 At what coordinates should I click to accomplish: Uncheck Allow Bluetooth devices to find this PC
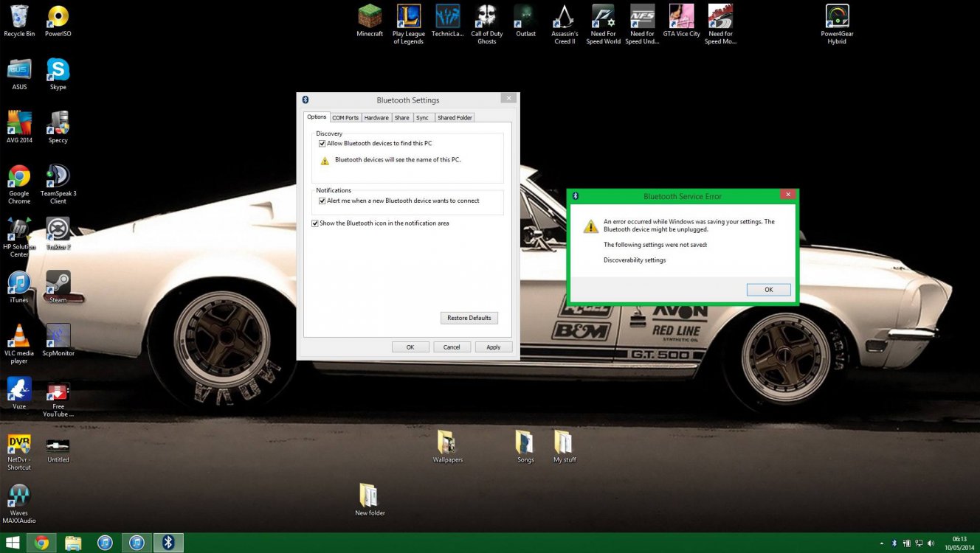click(322, 144)
